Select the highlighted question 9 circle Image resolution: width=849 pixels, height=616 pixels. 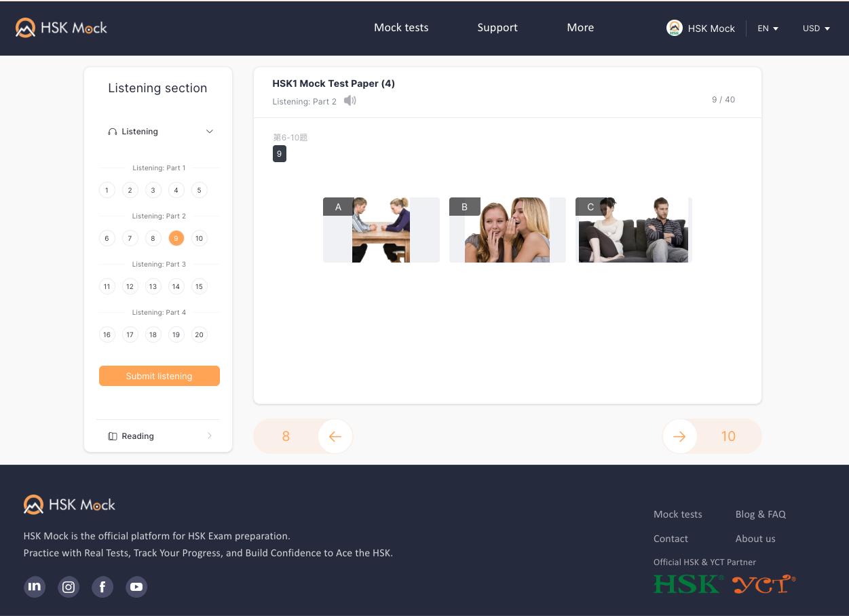click(176, 238)
